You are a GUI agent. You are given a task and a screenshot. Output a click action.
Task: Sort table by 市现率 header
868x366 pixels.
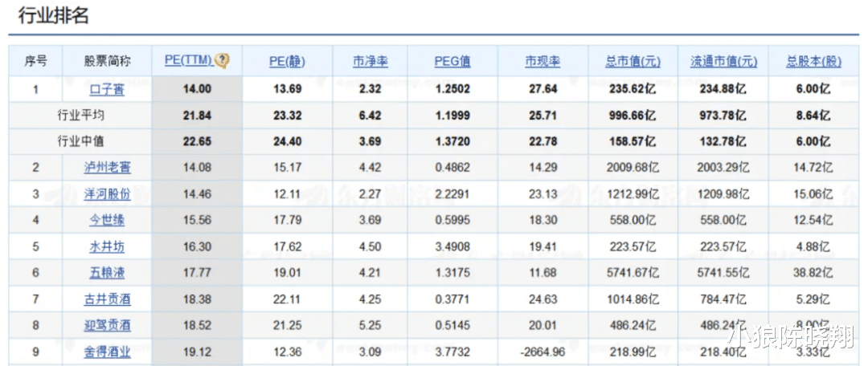[x=542, y=61]
